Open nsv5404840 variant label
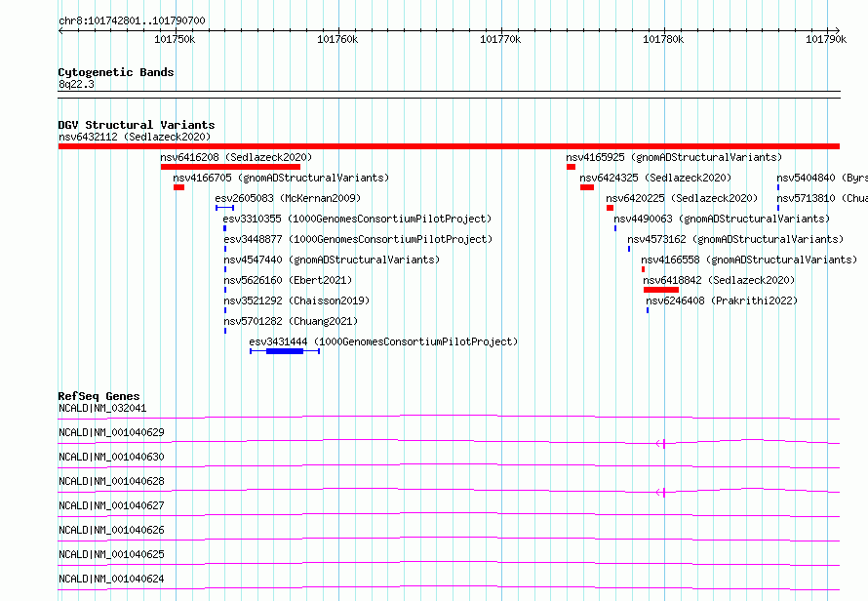 click(822, 178)
